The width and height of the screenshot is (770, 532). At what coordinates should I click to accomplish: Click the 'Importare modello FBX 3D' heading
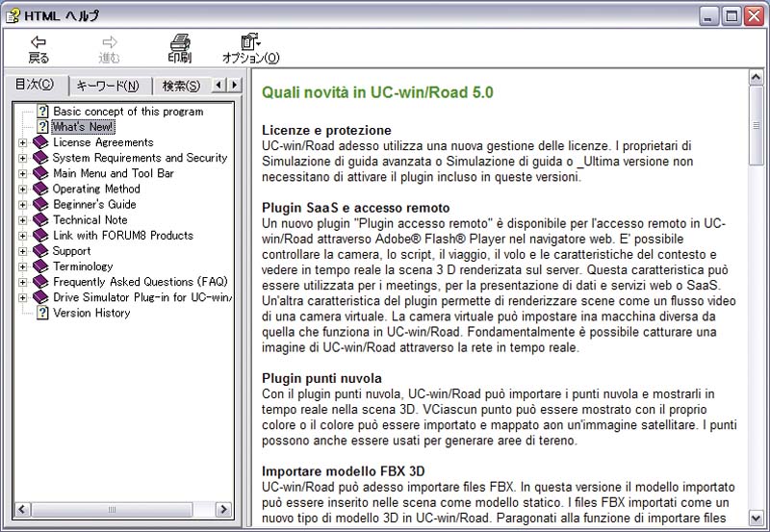click(x=343, y=471)
